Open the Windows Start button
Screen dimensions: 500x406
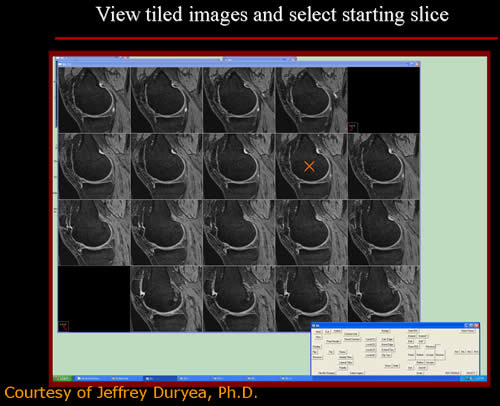[x=63, y=378]
